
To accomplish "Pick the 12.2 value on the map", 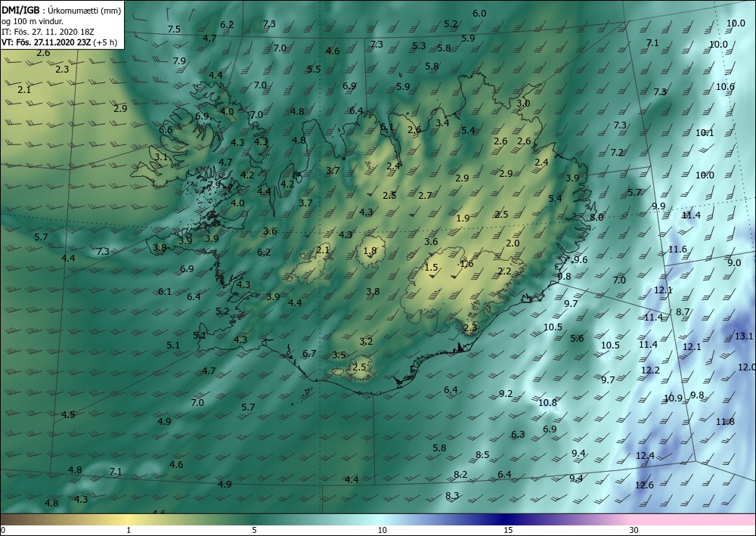I will tap(650, 370).
